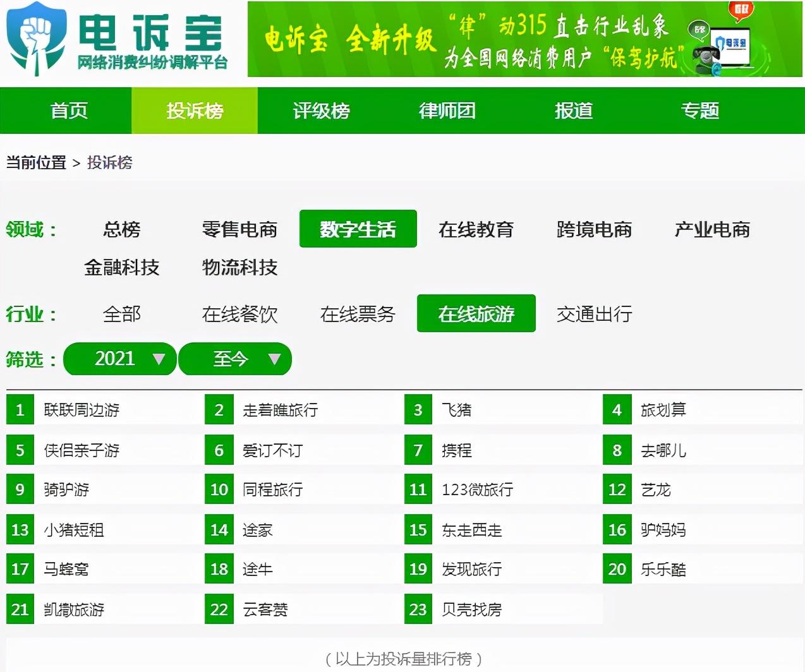This screenshot has width=805, height=672.
Task: Open the 律师团 navigation item
Action: tap(447, 111)
